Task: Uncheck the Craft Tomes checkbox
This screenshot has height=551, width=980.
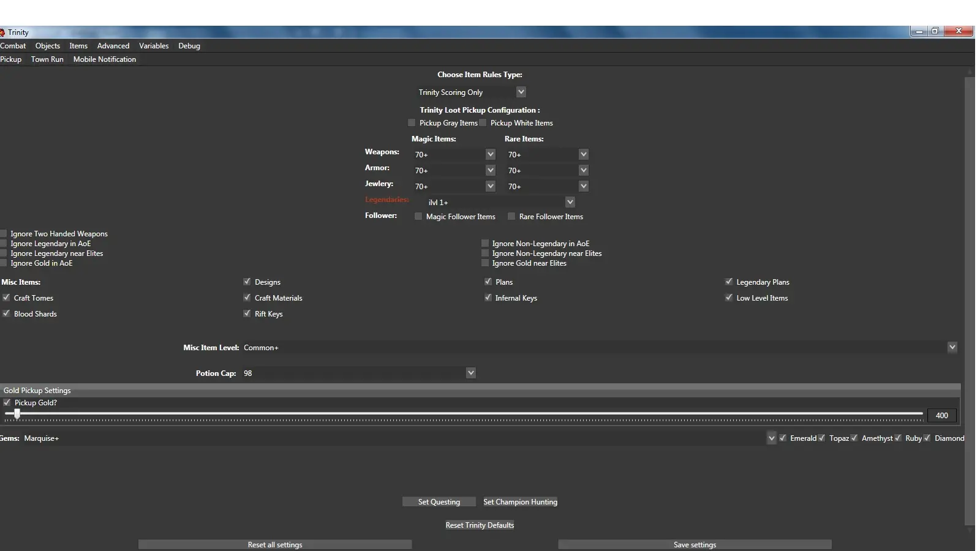Action: coord(6,298)
